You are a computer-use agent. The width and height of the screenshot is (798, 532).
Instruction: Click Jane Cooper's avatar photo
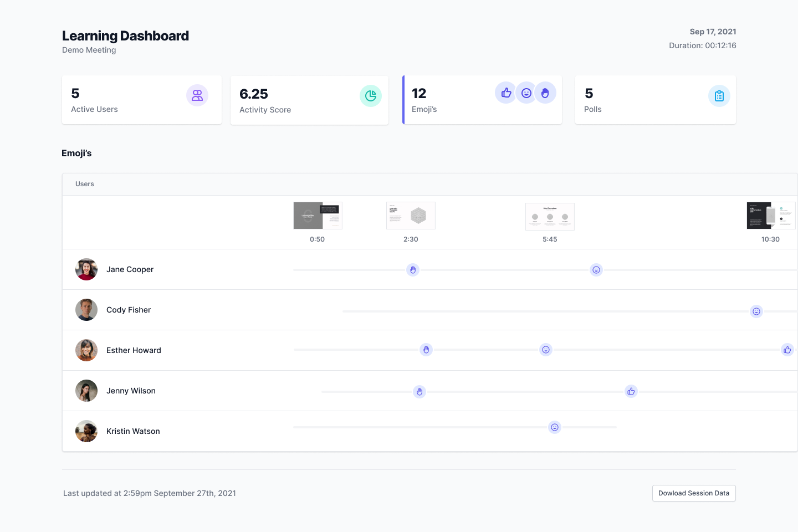86,269
